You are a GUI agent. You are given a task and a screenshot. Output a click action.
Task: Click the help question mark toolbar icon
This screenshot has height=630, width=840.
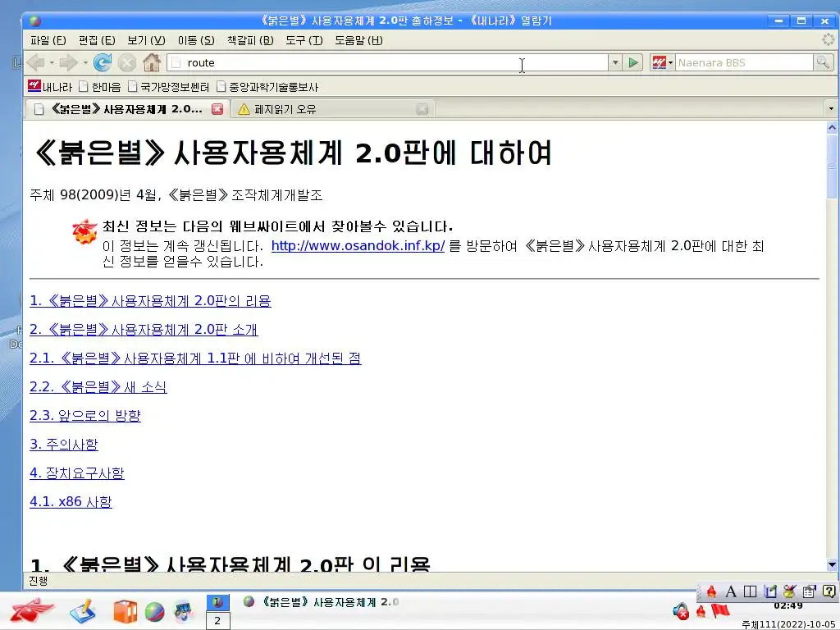coord(829,591)
